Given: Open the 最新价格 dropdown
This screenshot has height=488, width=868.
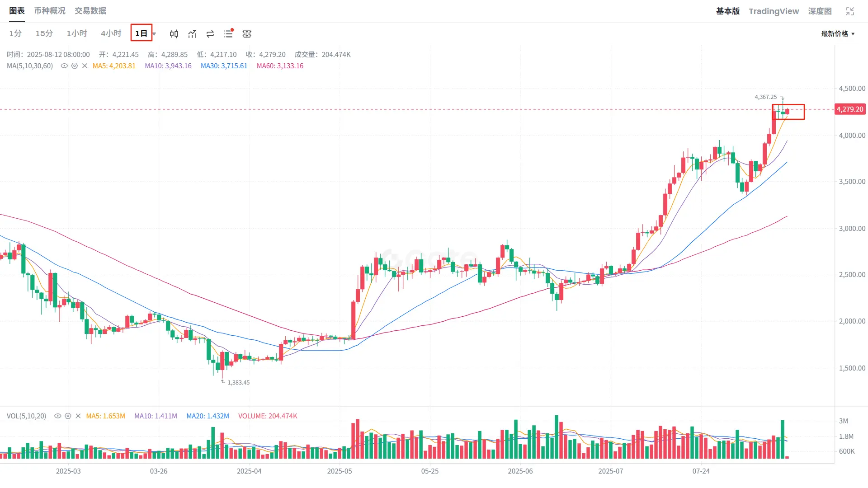Looking at the screenshot, I should click(838, 34).
